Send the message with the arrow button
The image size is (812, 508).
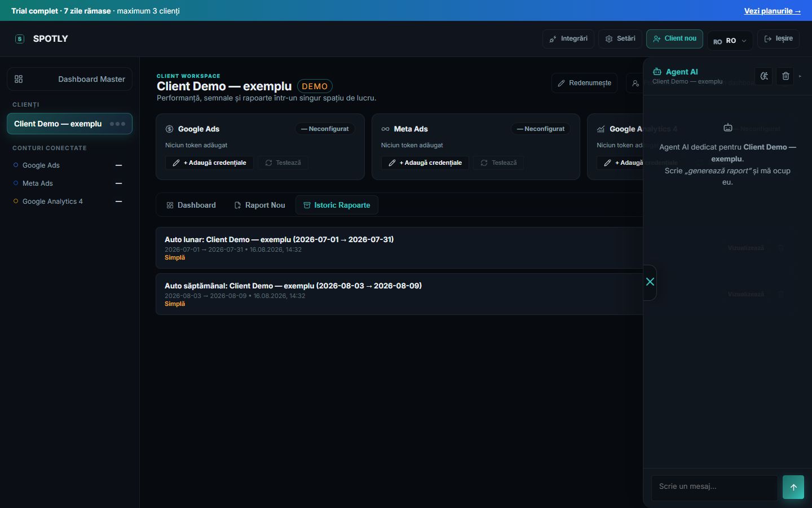coord(793,488)
